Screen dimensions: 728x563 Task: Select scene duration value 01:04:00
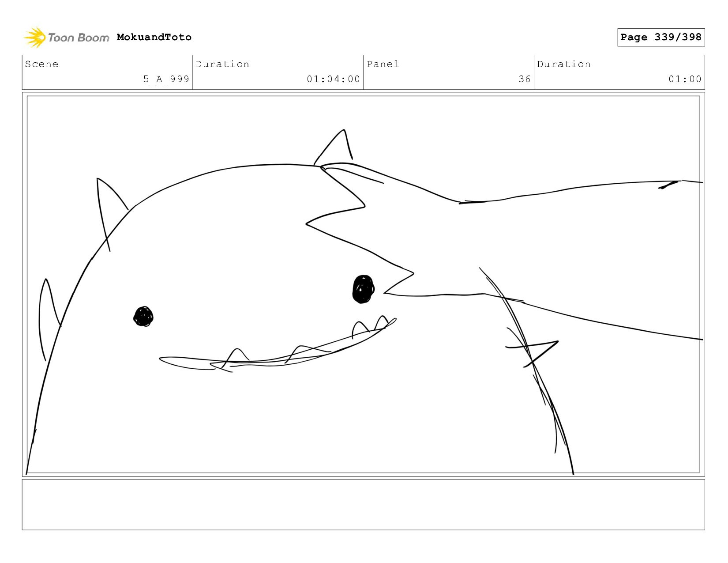tap(334, 79)
